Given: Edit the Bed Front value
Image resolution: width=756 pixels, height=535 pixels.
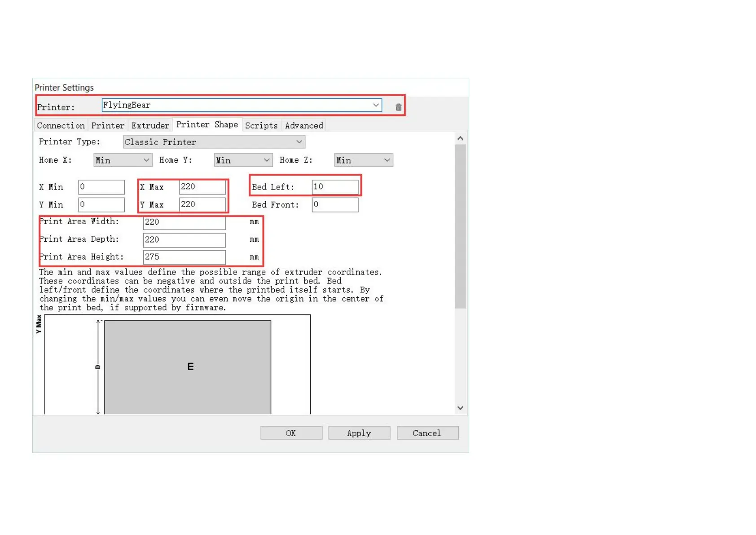Looking at the screenshot, I should [x=335, y=205].
